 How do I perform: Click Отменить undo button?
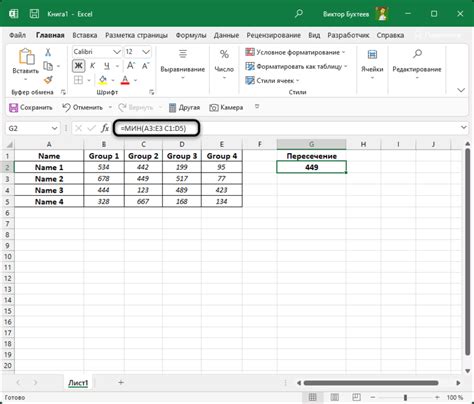click(x=83, y=107)
